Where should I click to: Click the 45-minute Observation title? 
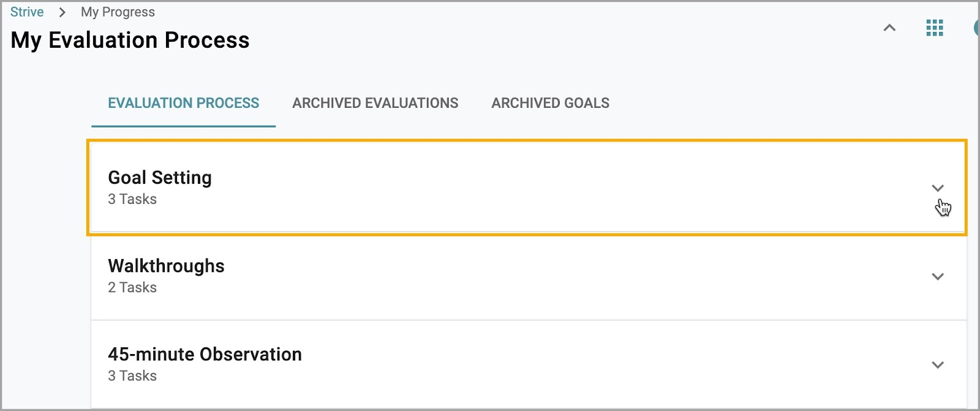click(x=205, y=354)
